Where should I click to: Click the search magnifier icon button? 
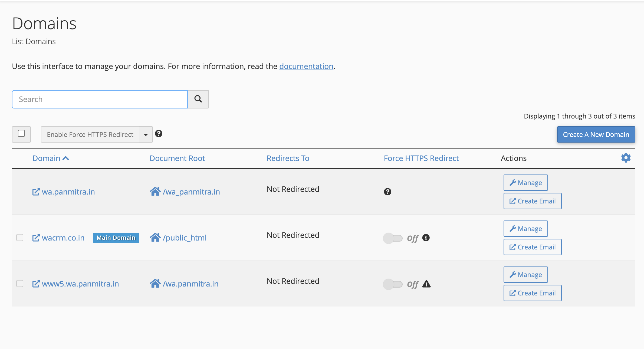[198, 99]
